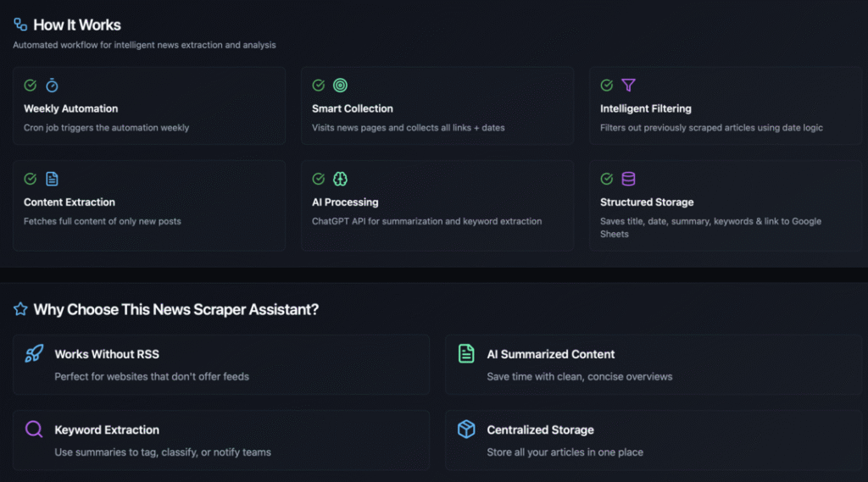
Task: Click the workflow icon next to How It Works
Action: (20, 25)
